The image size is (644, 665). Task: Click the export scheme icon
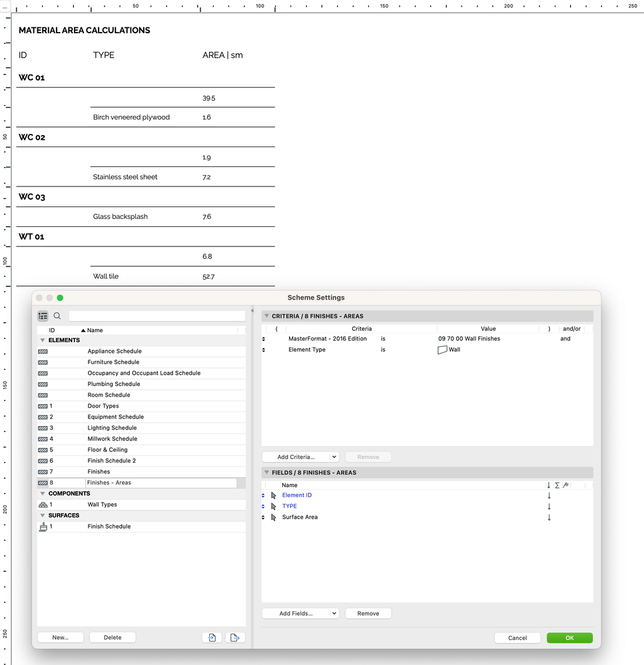click(235, 638)
